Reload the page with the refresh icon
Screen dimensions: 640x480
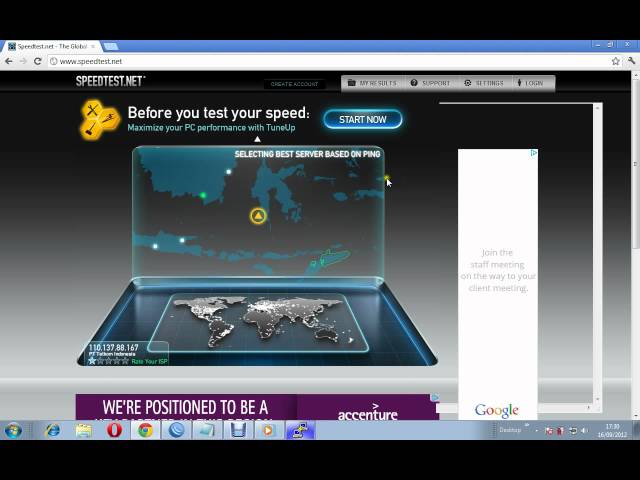pyautogui.click(x=38, y=61)
